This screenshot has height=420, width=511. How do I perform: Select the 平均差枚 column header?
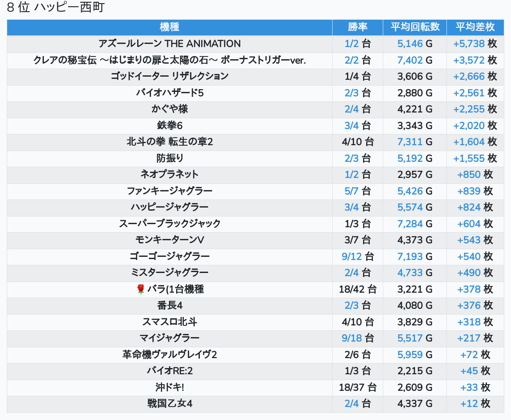(475, 27)
